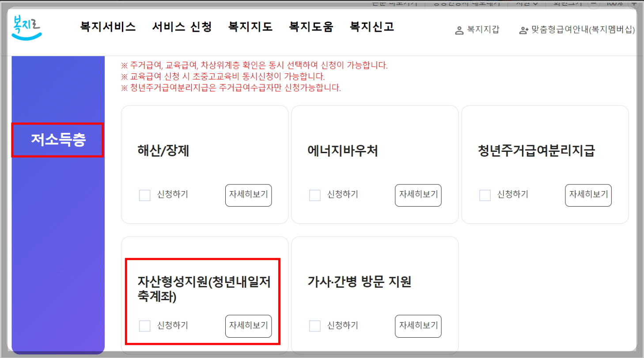Check 신청하기 for 자산형성지원(청년내일저축계좌)

coord(144,326)
